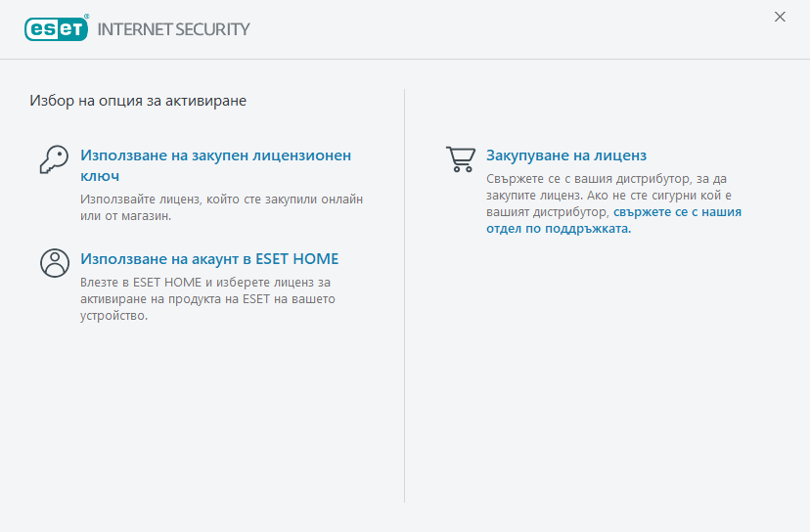Click the user account icon for ESET HOME
Viewport: 810px width, 532px height.
55,263
